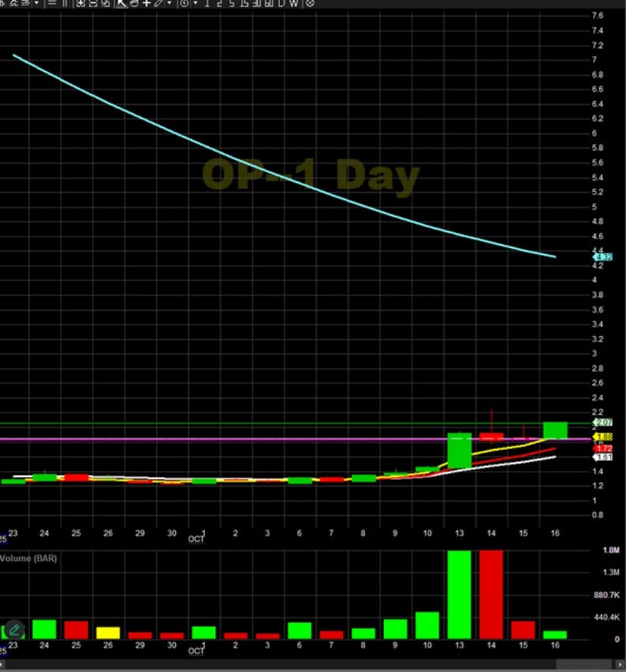The height and width of the screenshot is (672, 626).
Task: Click the horizontal scrollbar at the bottom
Action: 304,665
